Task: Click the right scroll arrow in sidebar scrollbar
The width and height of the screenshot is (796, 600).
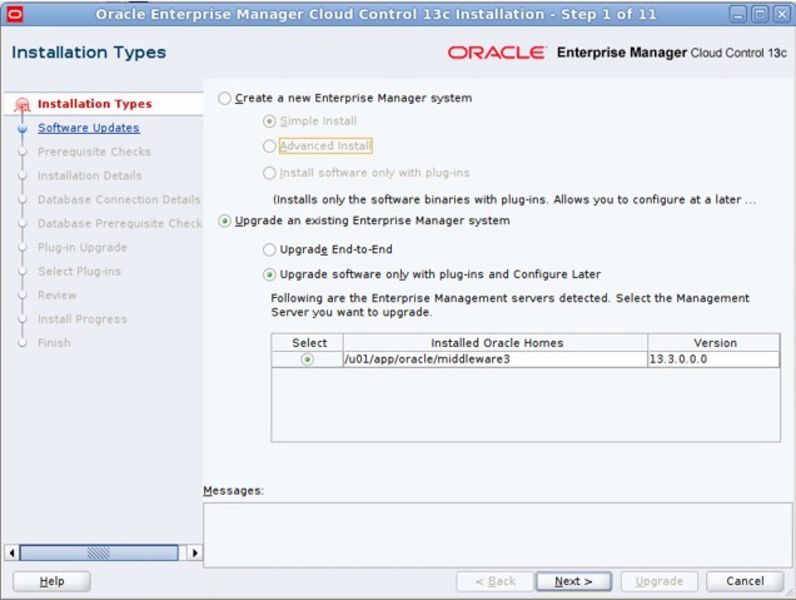Action: [194, 552]
